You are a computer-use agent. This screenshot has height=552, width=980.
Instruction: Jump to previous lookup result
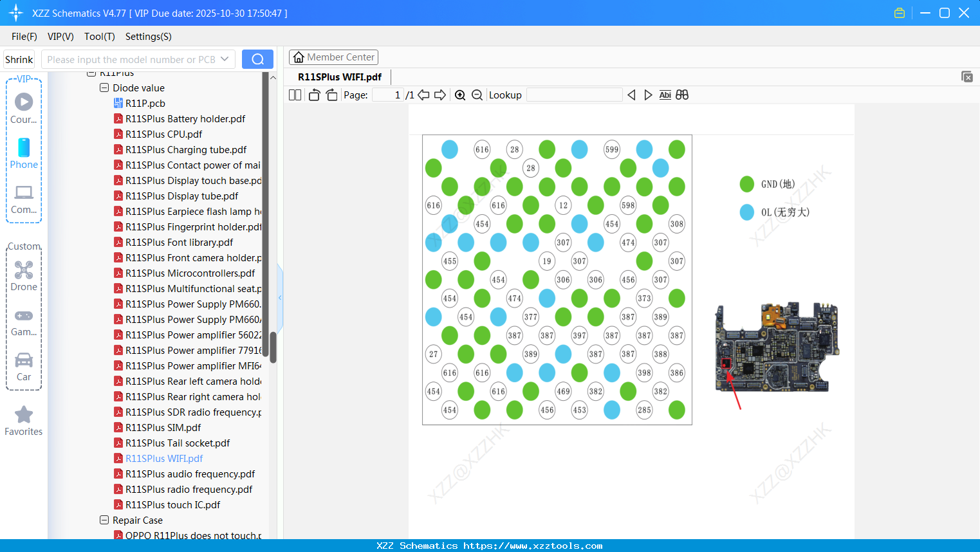coord(631,95)
